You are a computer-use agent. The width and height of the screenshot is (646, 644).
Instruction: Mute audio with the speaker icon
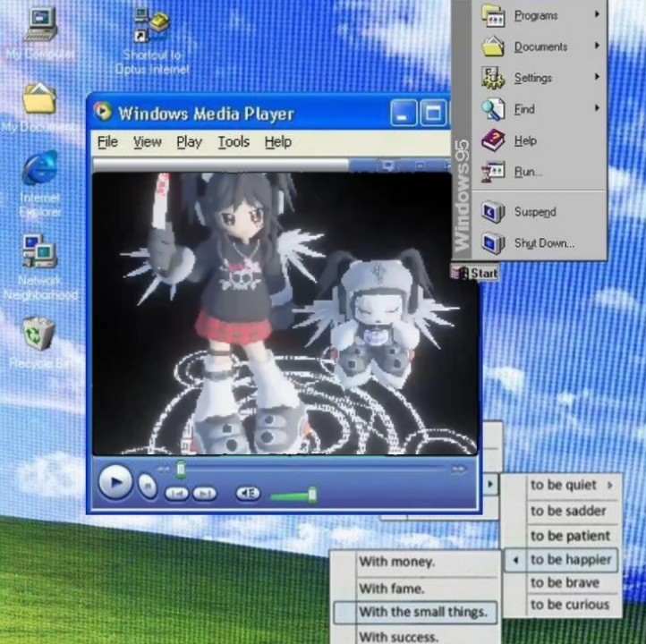(247, 494)
